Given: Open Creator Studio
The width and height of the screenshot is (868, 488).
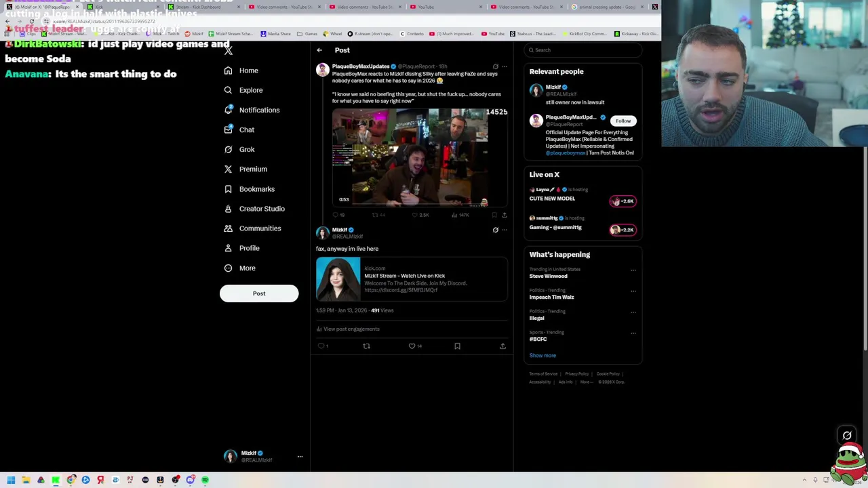Looking at the screenshot, I should coord(254,209).
